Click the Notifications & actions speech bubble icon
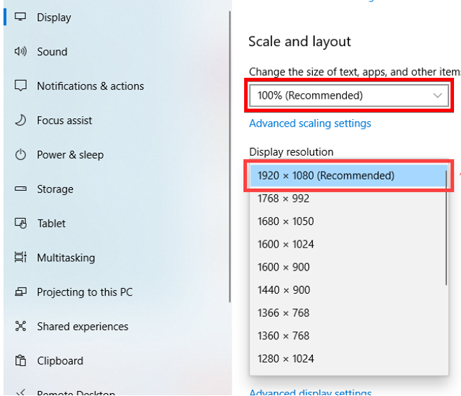 click(20, 86)
